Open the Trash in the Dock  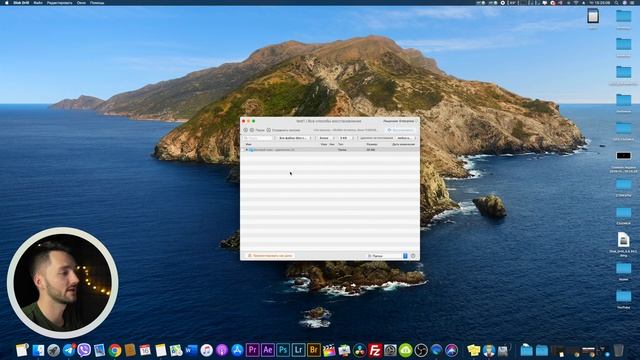618,350
